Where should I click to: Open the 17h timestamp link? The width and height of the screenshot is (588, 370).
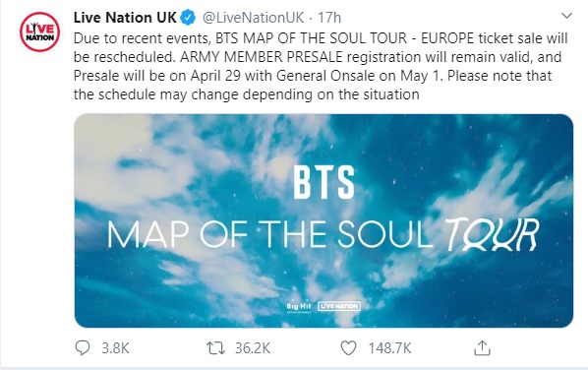click(x=329, y=18)
